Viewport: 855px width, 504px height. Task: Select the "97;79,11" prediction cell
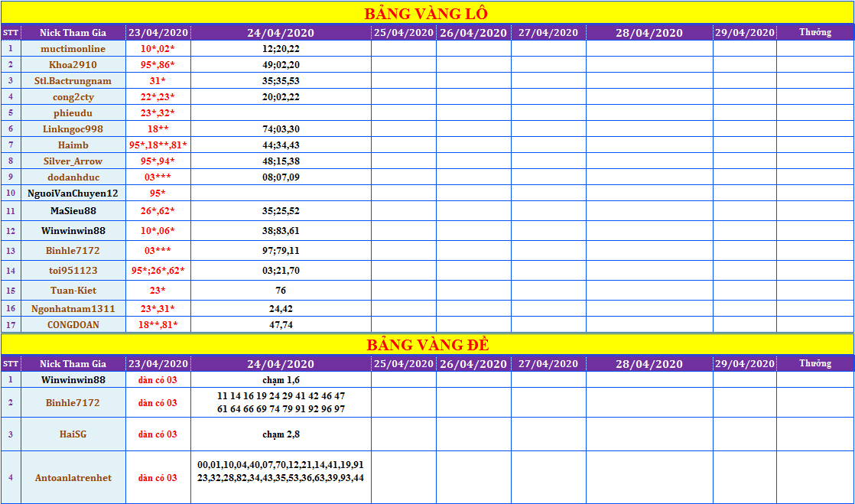[x=281, y=251]
